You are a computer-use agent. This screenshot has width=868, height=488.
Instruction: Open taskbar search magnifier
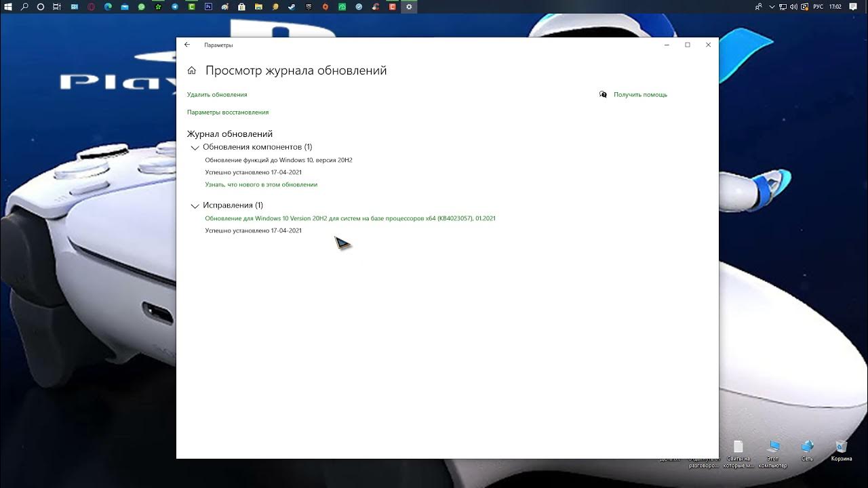pos(24,7)
